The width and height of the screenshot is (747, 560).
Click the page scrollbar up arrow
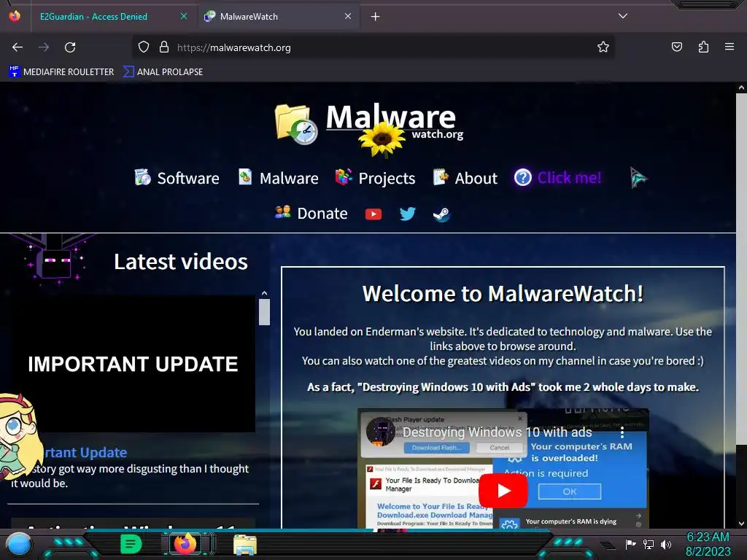[741, 87]
